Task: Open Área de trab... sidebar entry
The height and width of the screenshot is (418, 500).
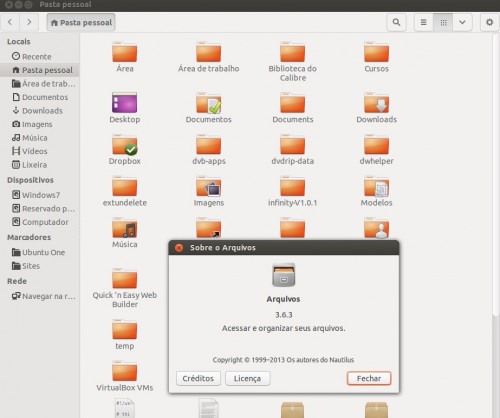Action: pos(40,84)
